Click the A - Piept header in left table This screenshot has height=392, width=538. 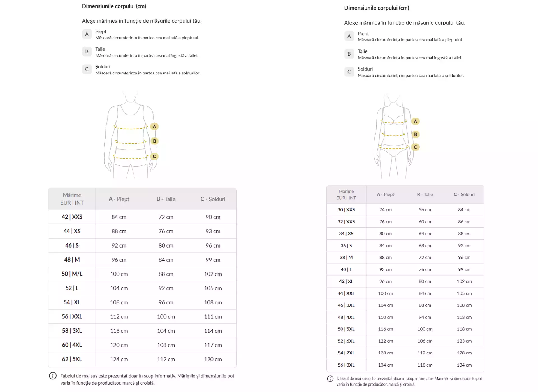(x=119, y=199)
